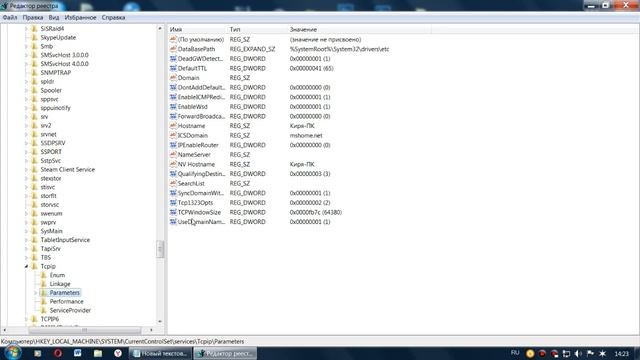The height and width of the screenshot is (360, 640).
Task: Click the tree pane horizontal scrollbar thumb
Action: [84, 330]
